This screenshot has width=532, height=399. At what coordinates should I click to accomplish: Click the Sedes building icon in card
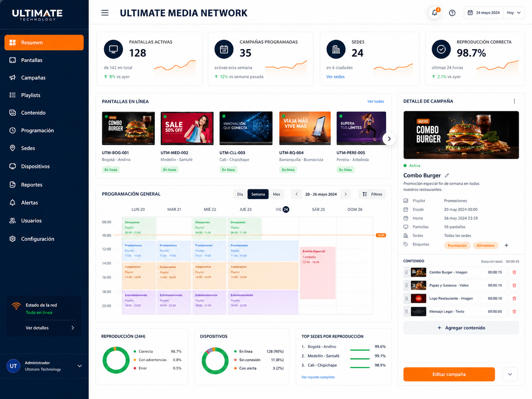[x=336, y=49]
